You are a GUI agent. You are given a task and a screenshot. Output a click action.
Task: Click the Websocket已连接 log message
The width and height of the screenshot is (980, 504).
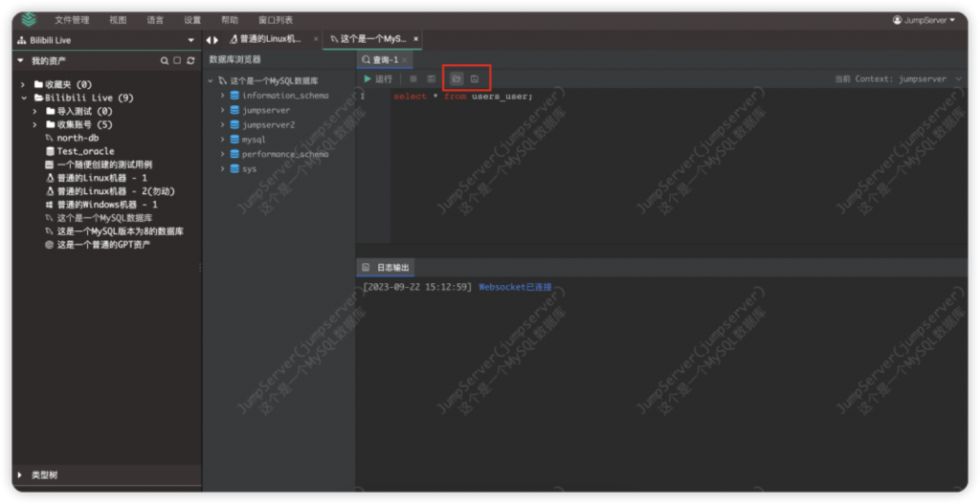pyautogui.click(x=515, y=287)
